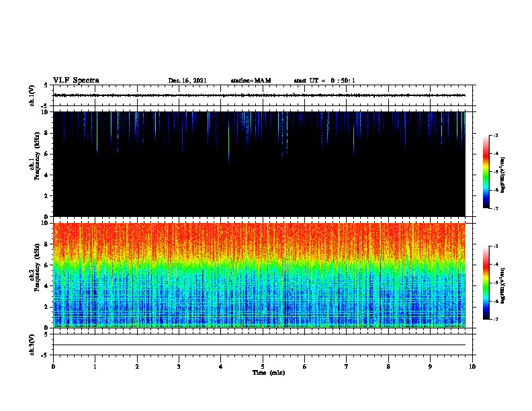The width and height of the screenshot is (532, 411).
Task: Click the ch.2 red-green-blue spectrogram panel
Action: point(259,275)
